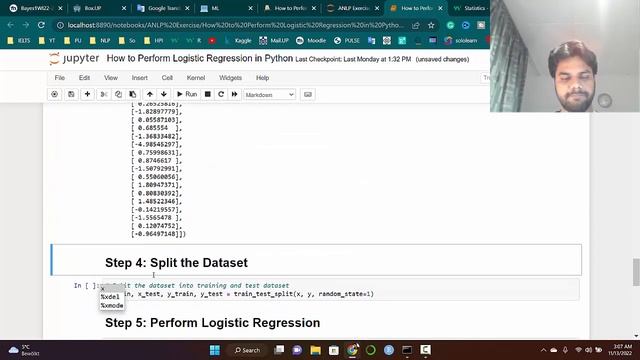Open the View menu
This screenshot has height=360, width=640.
coord(111,78)
